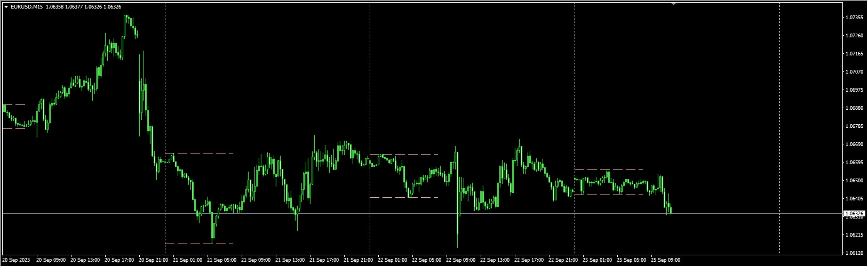Click the 20 Sep 21:00 time label
Viewport: 868px width, 267px height.
(x=153, y=261)
